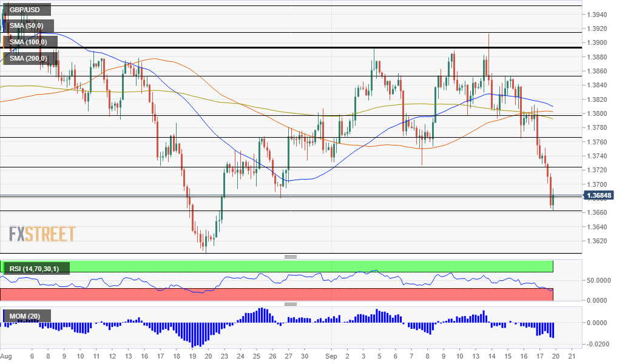
Task: Click the 1.3640 price axis label
Action: point(596,227)
